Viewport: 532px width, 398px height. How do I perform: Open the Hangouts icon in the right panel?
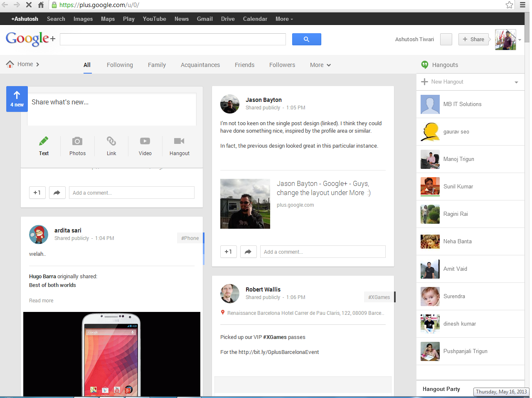(424, 65)
